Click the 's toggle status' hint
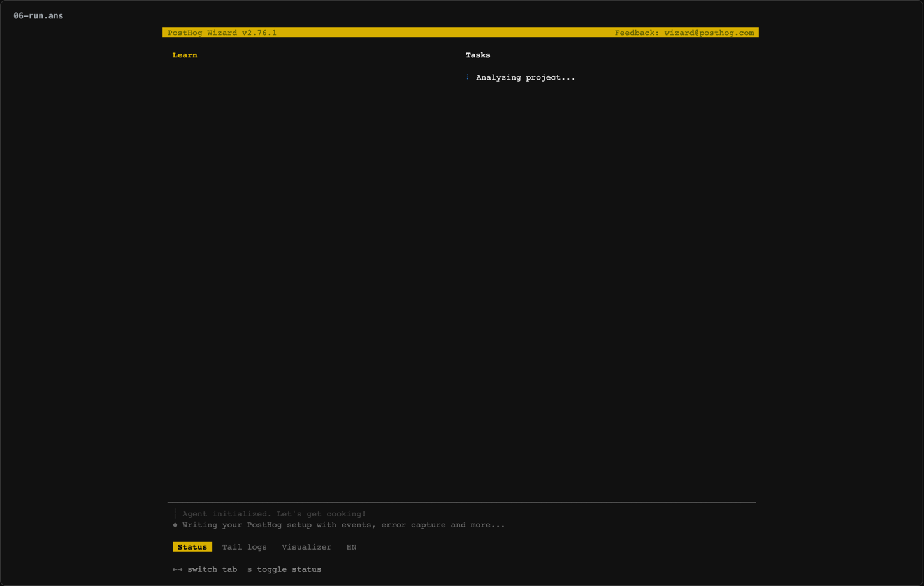This screenshot has width=924, height=586. click(x=284, y=569)
